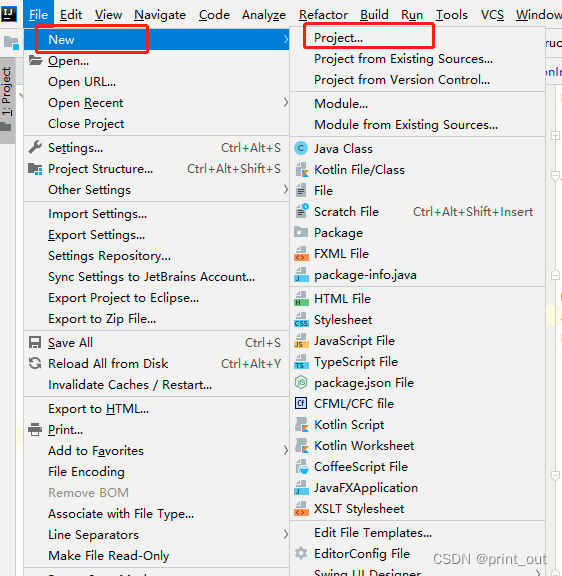The height and width of the screenshot is (576, 562).
Task: Click Export Settings... item
Action: point(156,234)
